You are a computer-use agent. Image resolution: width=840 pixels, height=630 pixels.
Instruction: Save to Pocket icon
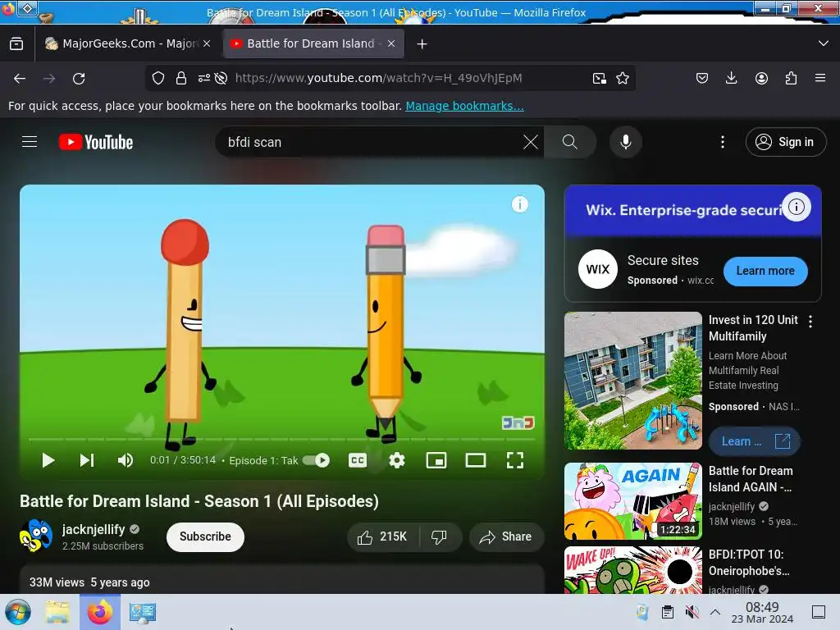(702, 78)
